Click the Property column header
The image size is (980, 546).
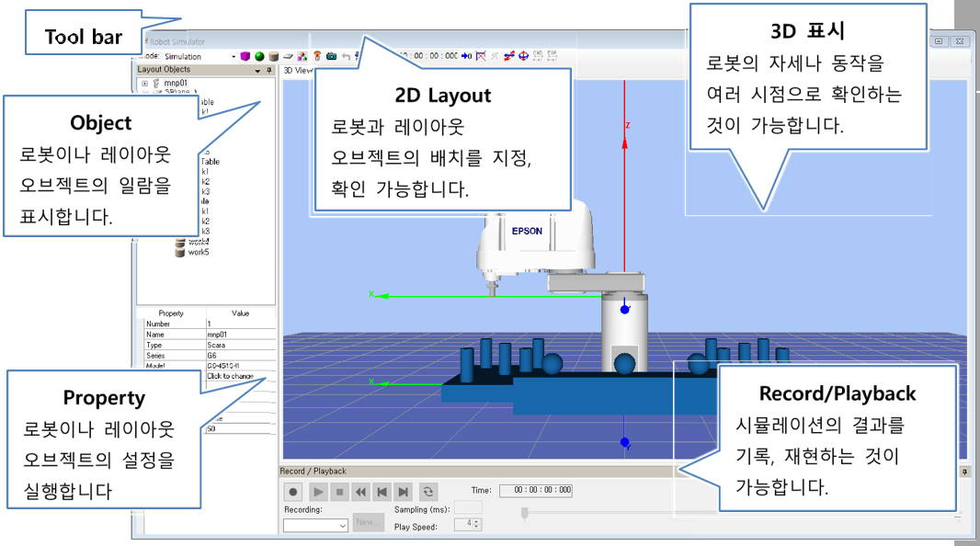pyautogui.click(x=171, y=313)
